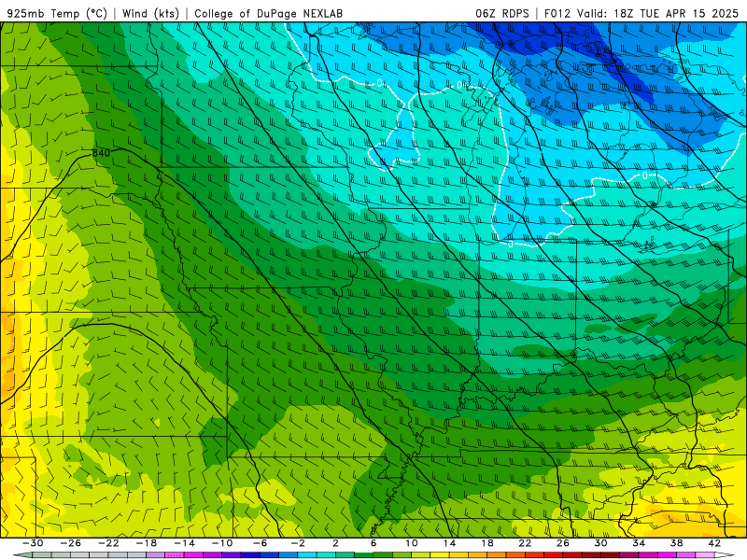Click the '18' colorbar tick label
Viewport: 747px width, 560px height.
click(486, 543)
